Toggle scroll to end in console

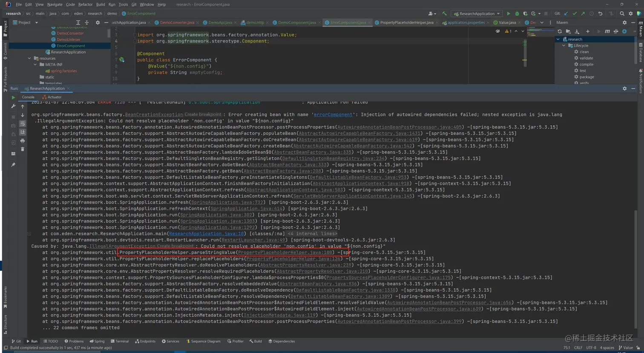23,132
